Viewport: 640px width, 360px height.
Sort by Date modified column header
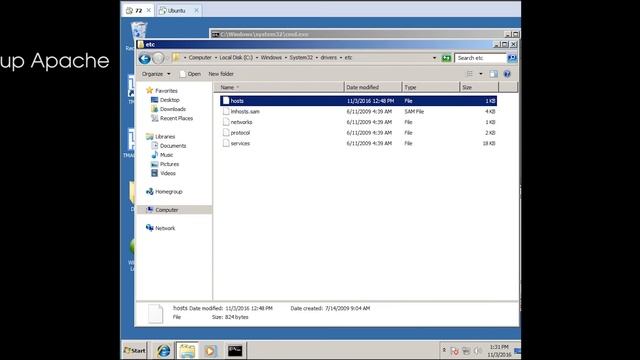tap(373, 87)
